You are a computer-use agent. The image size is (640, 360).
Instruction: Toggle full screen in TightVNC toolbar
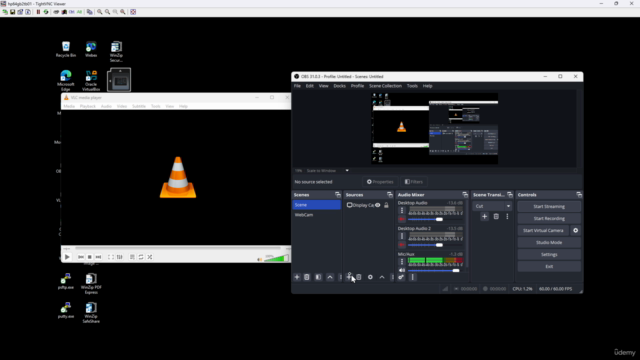(133, 12)
